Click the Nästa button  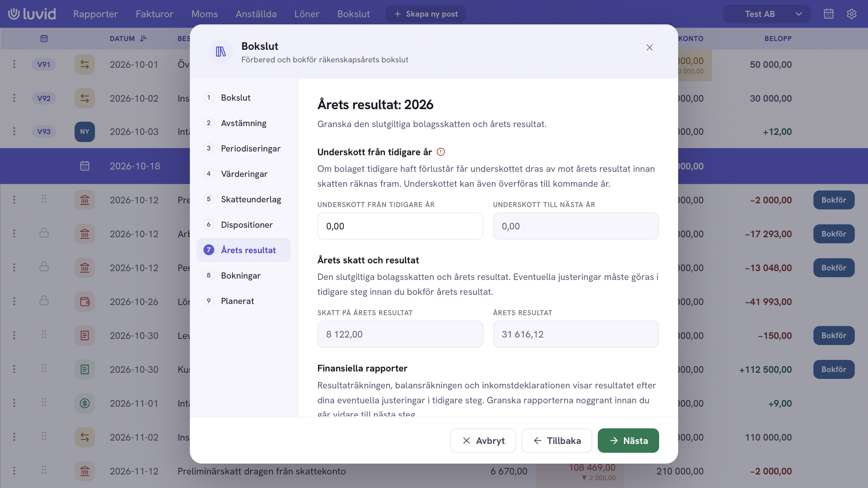[x=628, y=441]
